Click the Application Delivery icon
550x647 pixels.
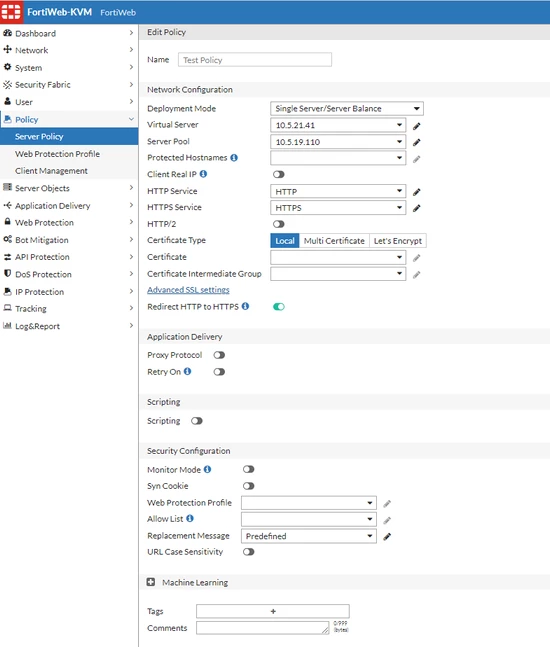coord(7,205)
